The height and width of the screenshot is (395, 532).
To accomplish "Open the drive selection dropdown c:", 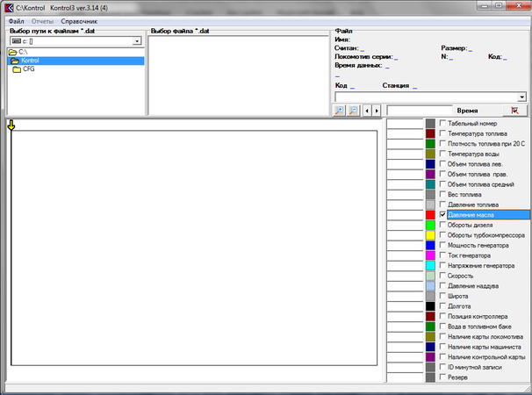I will [137, 41].
